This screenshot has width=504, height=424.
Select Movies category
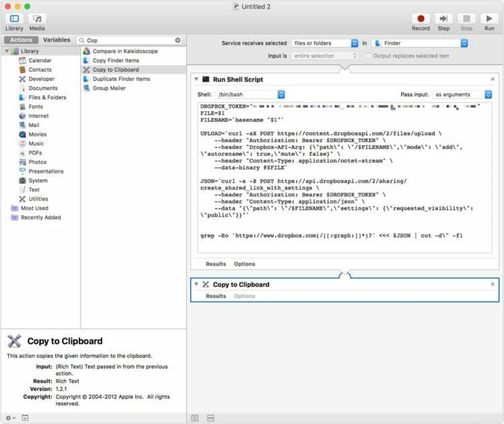[38, 134]
